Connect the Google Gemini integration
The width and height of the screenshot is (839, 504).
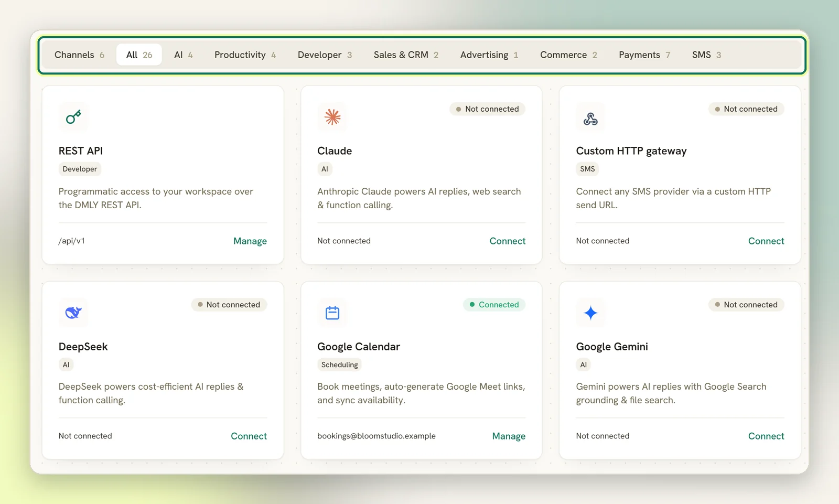tap(766, 436)
